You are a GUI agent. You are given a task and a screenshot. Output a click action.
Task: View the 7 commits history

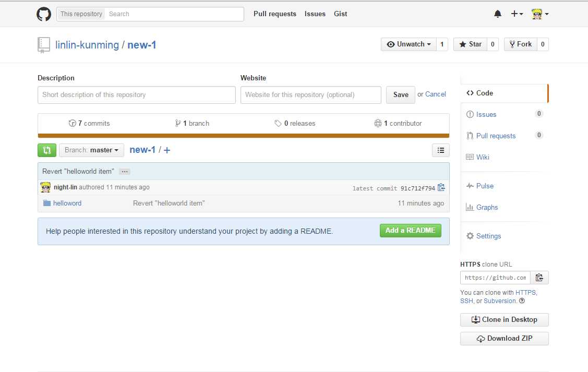pyautogui.click(x=89, y=123)
